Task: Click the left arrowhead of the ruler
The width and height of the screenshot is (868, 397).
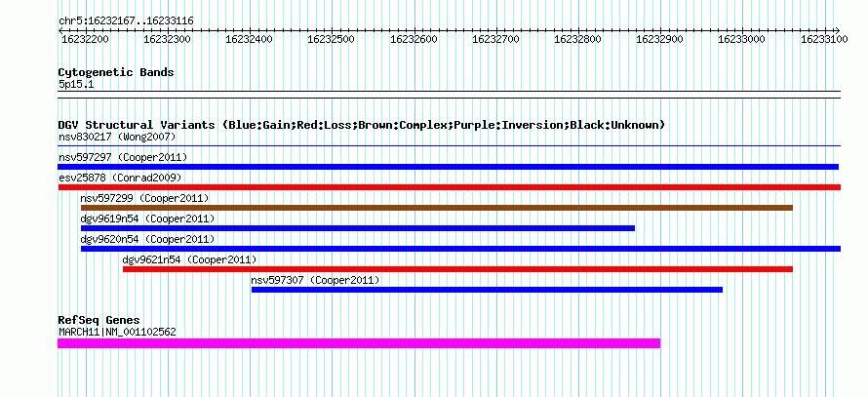Action: coord(60,30)
